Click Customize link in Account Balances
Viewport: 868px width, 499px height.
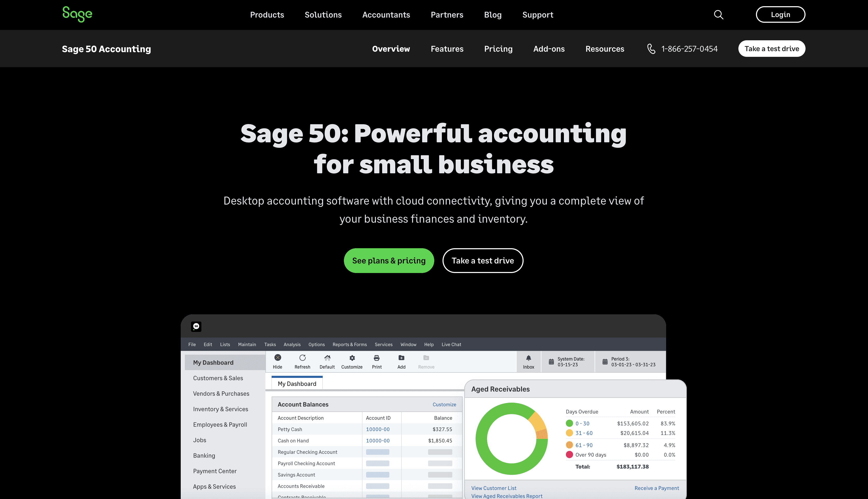coord(444,404)
